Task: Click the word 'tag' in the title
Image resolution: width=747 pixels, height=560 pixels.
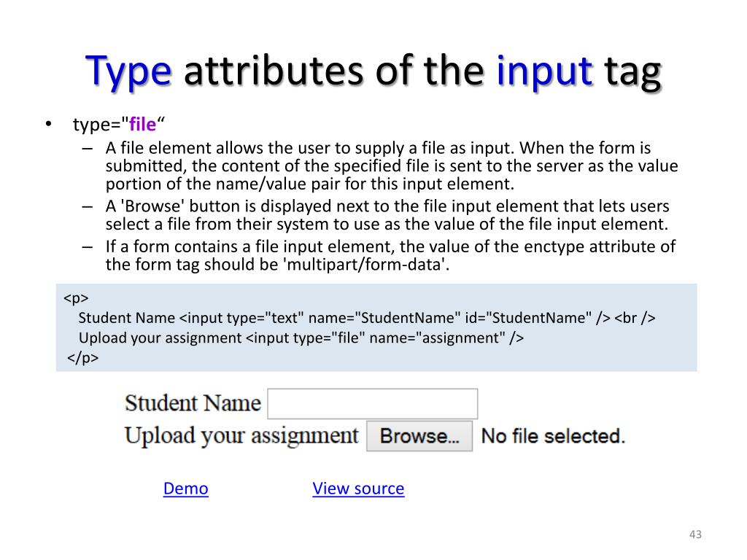Action: [x=632, y=73]
